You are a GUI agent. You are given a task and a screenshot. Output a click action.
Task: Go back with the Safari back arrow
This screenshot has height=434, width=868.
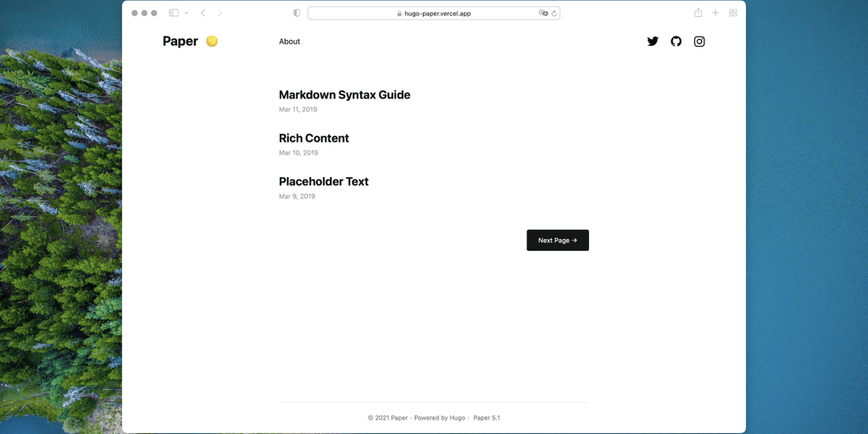point(203,13)
